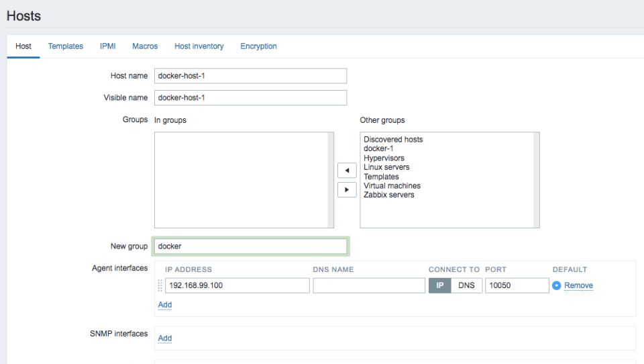Select Discovered hosts in Other groups
The image size is (644, 364).
click(x=393, y=140)
